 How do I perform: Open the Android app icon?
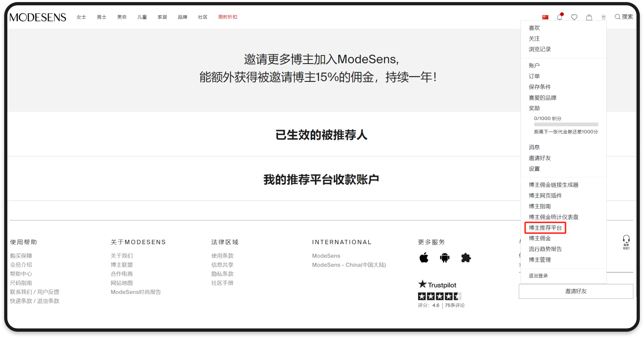[x=445, y=258]
